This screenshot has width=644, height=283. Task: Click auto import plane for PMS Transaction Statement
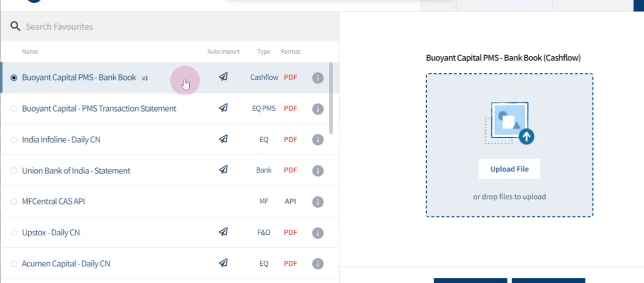(x=223, y=108)
